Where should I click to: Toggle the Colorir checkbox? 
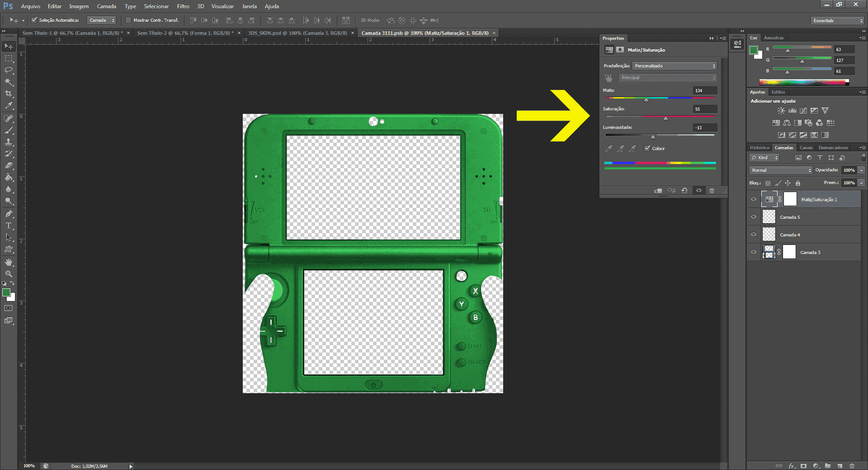click(647, 149)
